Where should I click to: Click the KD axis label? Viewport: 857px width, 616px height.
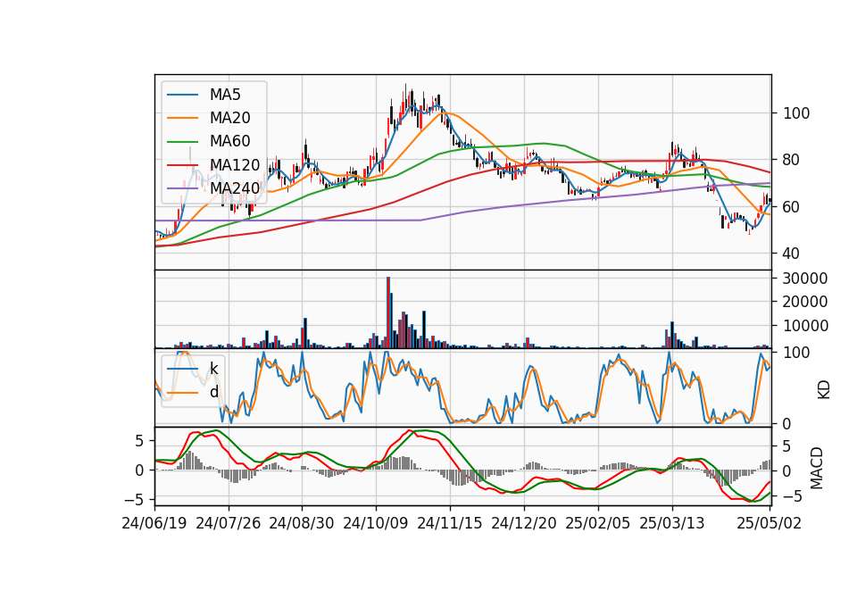click(823, 390)
